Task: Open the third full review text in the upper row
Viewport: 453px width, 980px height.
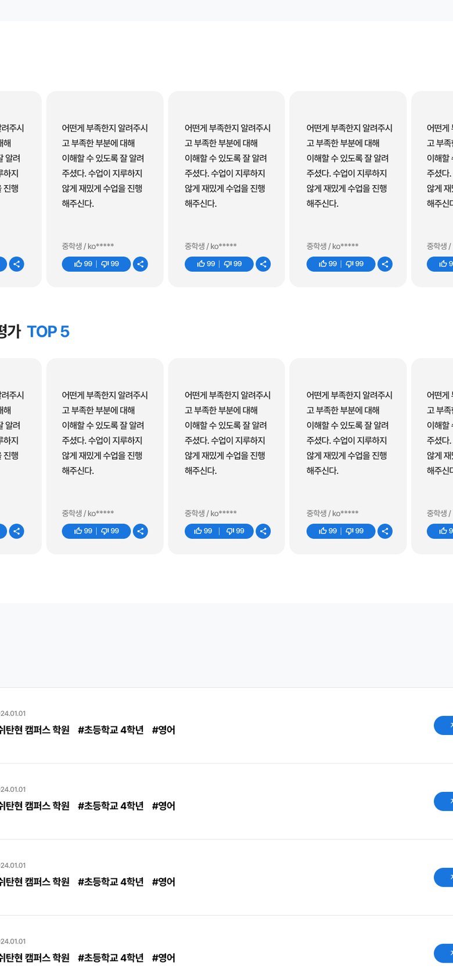Action: point(350,165)
